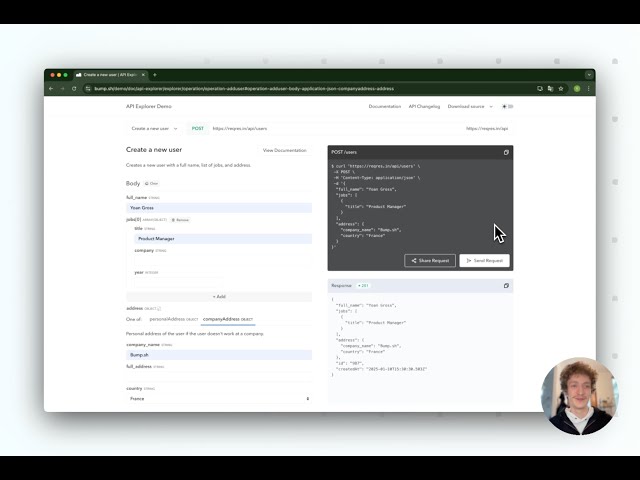Open the API Changelog link
Viewport: 640px width, 480px height.
coord(424,107)
